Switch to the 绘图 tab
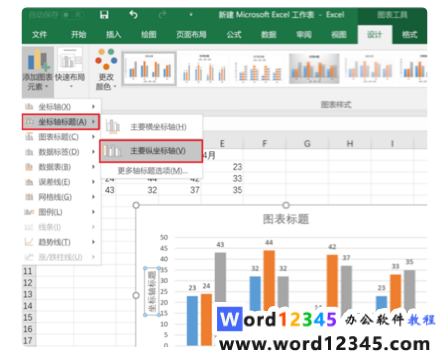 (149, 34)
